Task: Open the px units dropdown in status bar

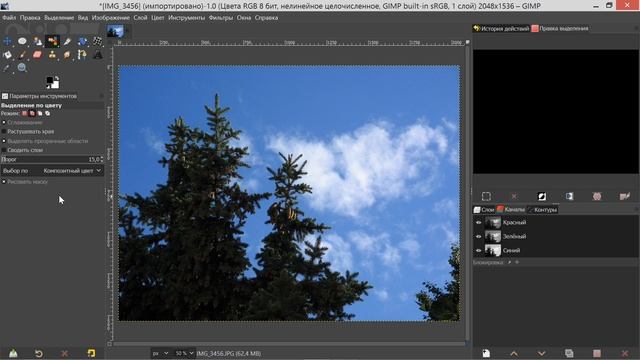Action: pyautogui.click(x=160, y=353)
